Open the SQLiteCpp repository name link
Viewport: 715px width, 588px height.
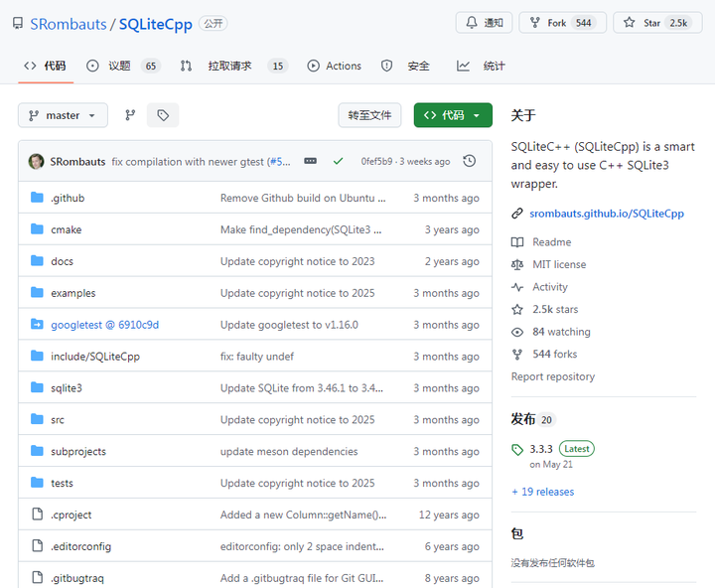156,24
